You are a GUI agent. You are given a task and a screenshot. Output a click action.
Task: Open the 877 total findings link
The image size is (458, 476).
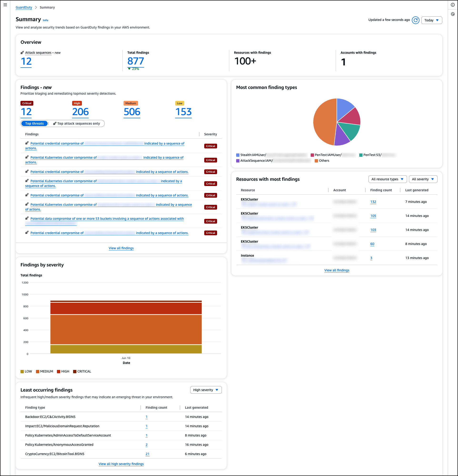coord(136,61)
